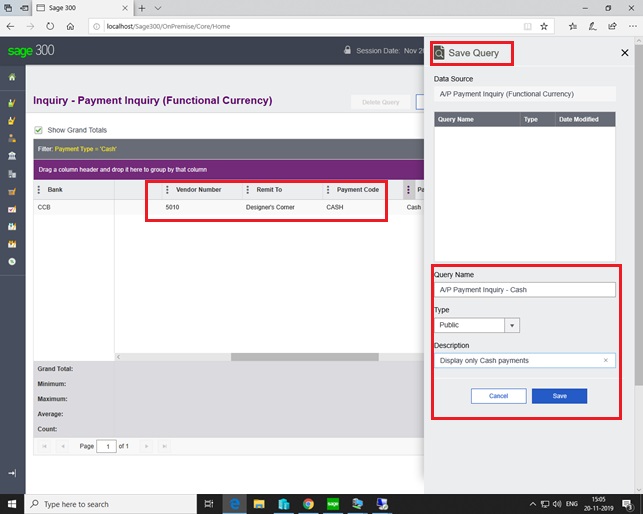Click the green circular icon in sidebar
Screen dimensions: 643x514
click(x=12, y=262)
